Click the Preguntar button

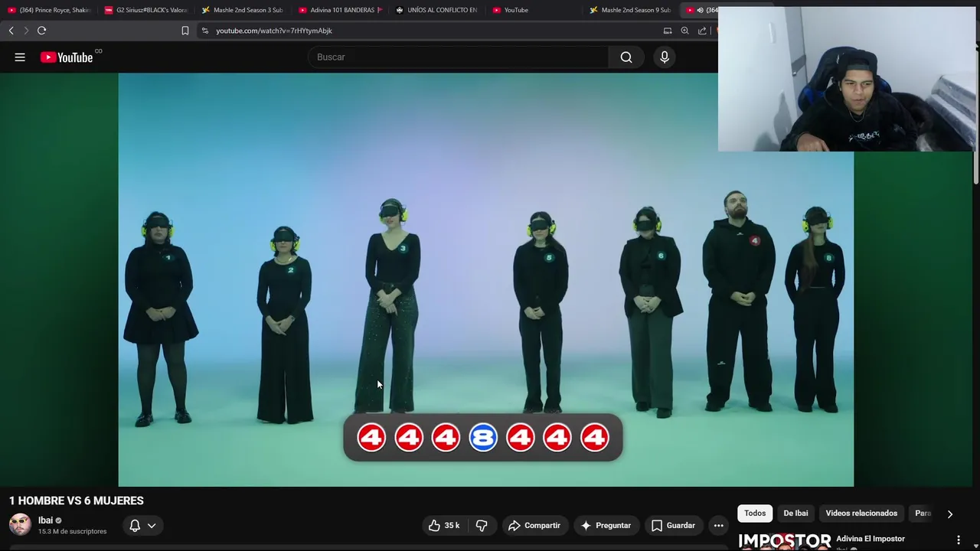(x=606, y=525)
